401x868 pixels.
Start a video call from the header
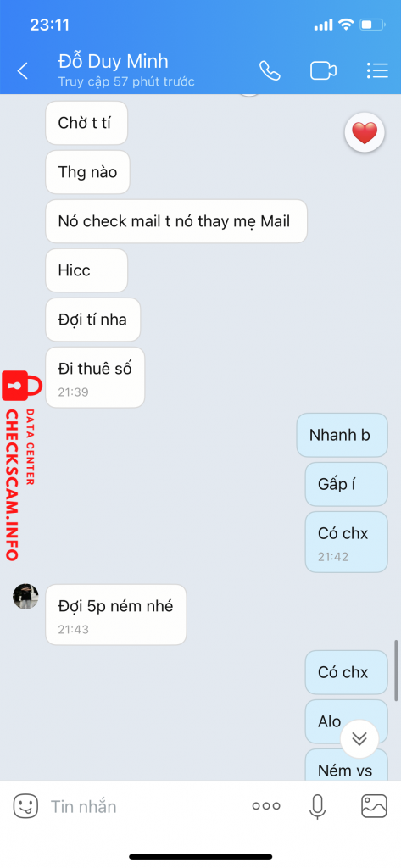pos(324,71)
